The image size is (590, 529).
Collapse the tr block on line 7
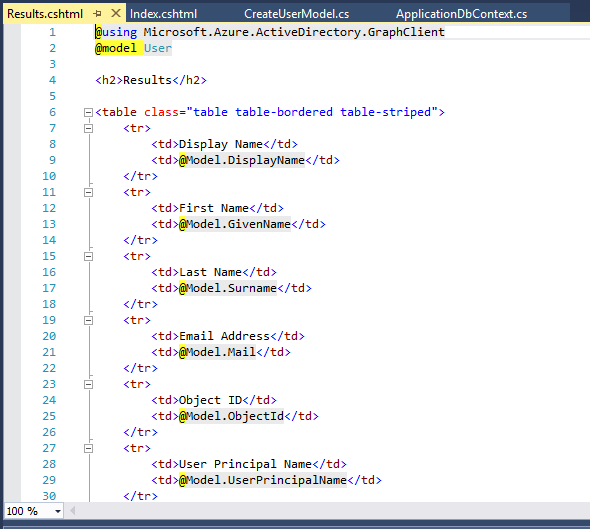click(x=88, y=128)
